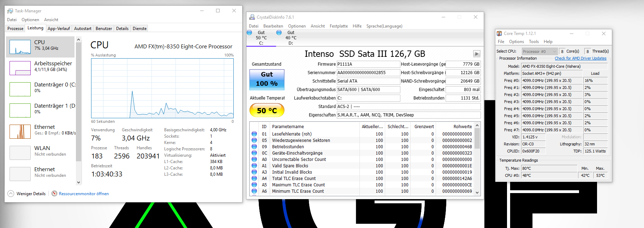Click the Firmware field showing P1111A
644x228 pixels.
click(x=368, y=64)
